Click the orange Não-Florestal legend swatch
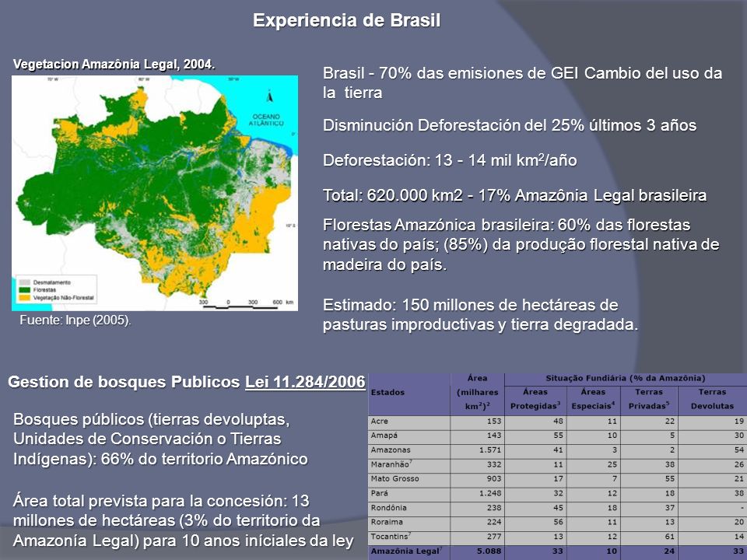This screenshot has height=560, width=747. pyautogui.click(x=24, y=298)
